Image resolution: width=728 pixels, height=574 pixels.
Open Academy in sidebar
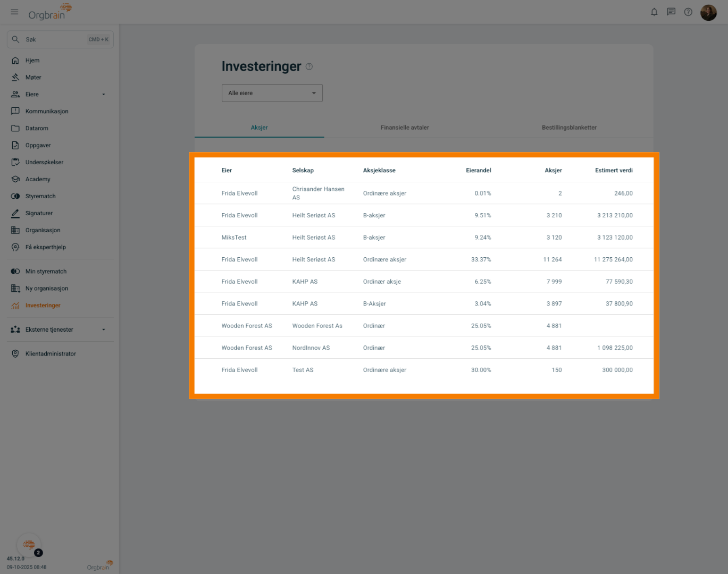[38, 180]
